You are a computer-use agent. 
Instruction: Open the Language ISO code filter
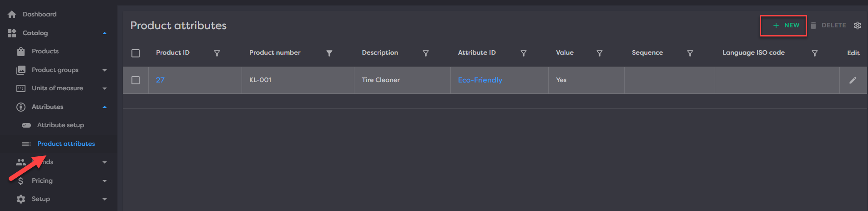coord(814,53)
